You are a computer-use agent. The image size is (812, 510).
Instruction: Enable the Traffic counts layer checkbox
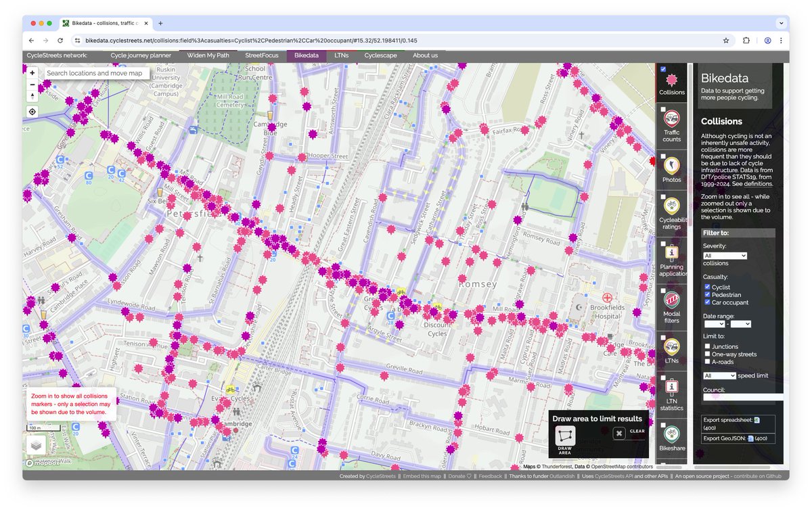point(663,110)
